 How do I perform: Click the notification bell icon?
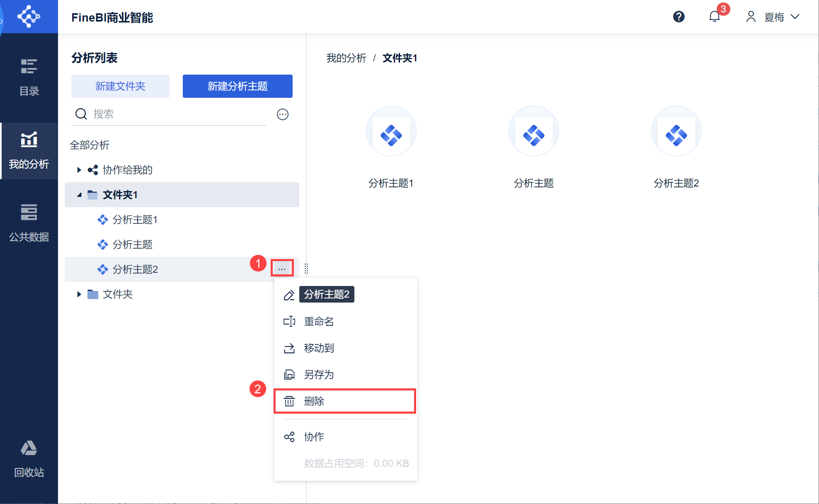(715, 17)
